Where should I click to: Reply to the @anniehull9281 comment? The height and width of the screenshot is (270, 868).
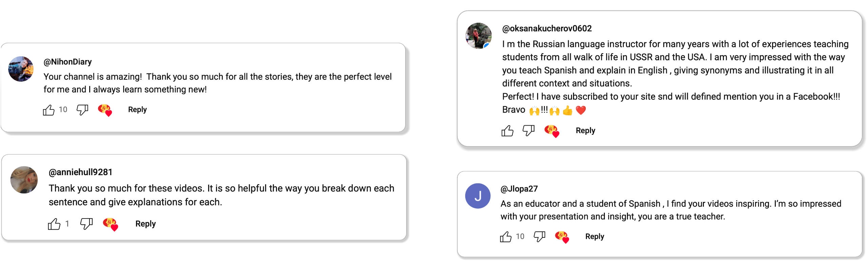145,224
